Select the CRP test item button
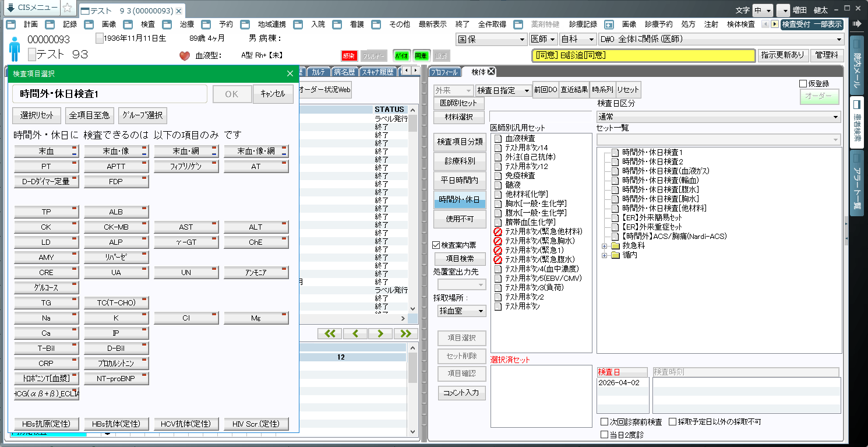 [47, 364]
